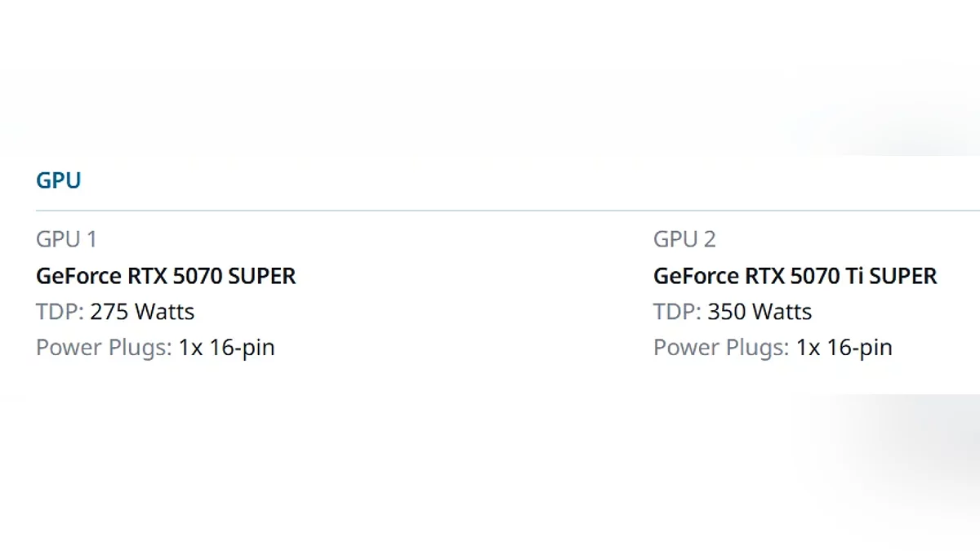
Task: Select the GeForce RTX 5070 SUPER name
Action: 166,276
